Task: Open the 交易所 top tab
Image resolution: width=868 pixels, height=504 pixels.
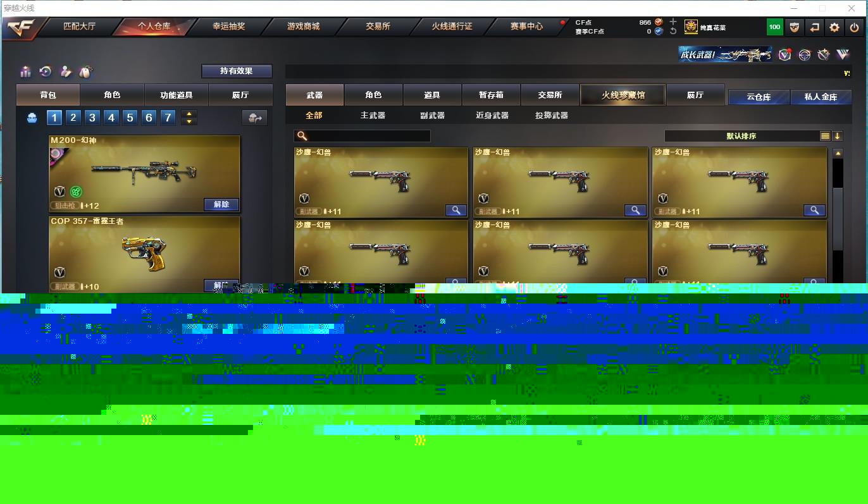Action: coord(378,27)
